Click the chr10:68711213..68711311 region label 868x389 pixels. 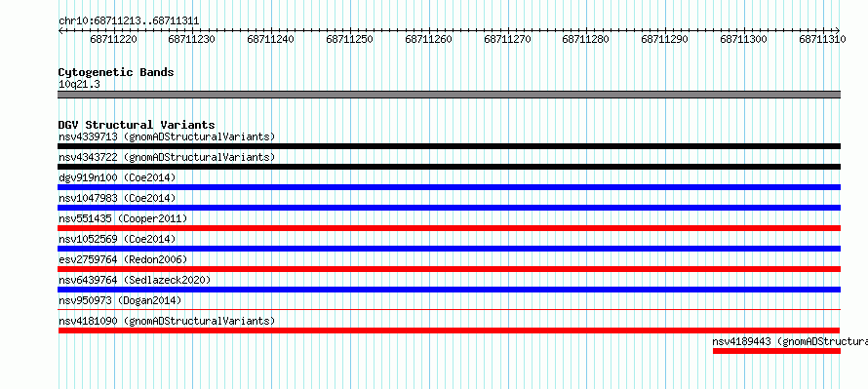129,21
